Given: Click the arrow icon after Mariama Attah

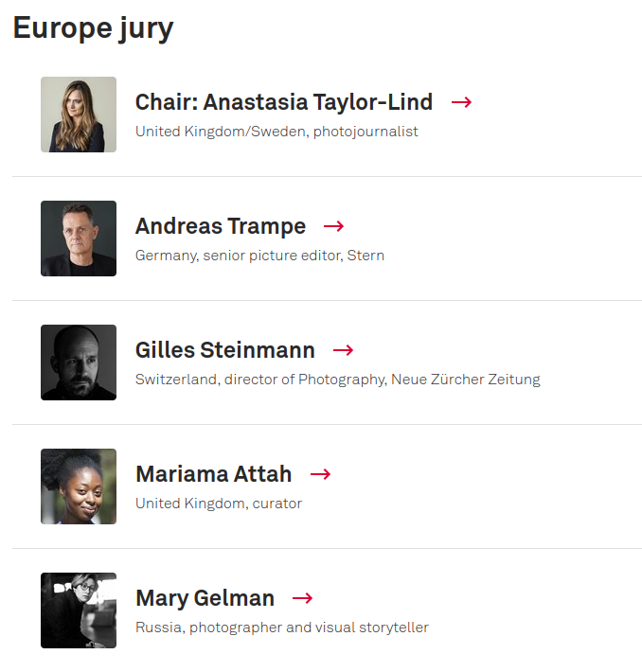Looking at the screenshot, I should [320, 474].
